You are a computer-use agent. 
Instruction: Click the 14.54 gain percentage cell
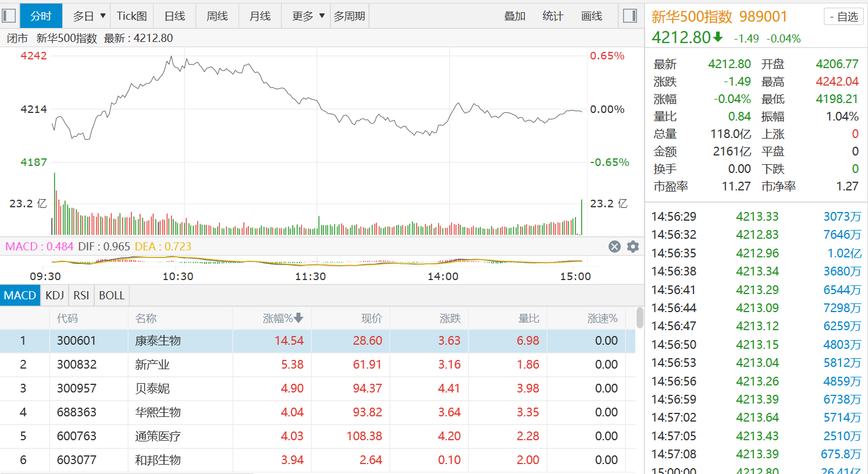tap(289, 341)
